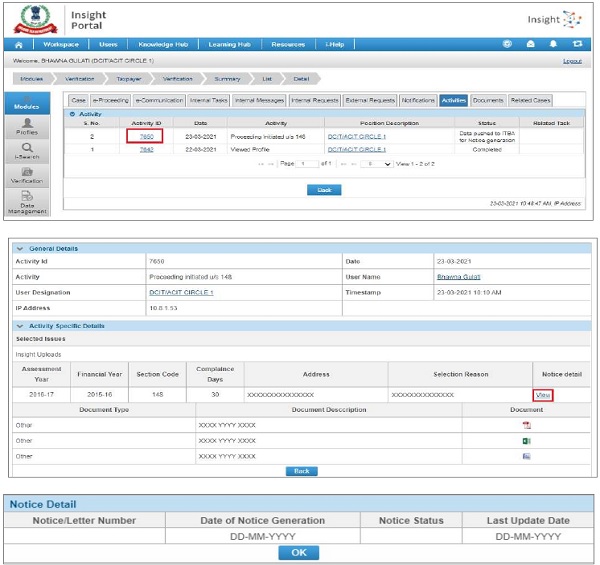
Task: Go to the Taxpayer breadcrumb step
Action: pyautogui.click(x=129, y=79)
